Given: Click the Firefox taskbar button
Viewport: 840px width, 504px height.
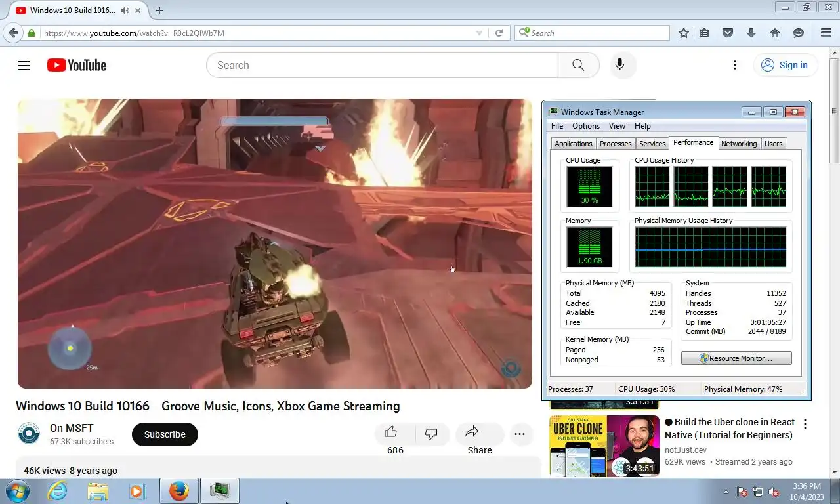Looking at the screenshot, I should click(x=179, y=491).
